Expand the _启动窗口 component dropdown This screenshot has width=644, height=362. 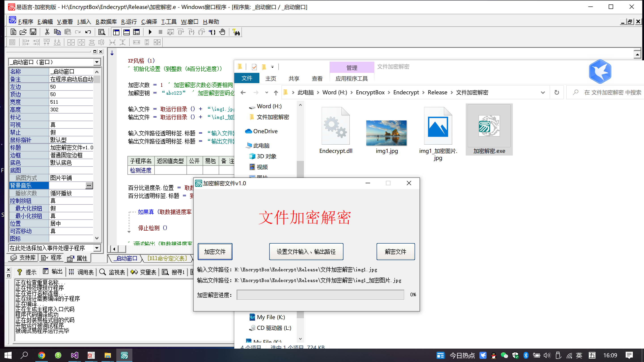[97, 62]
